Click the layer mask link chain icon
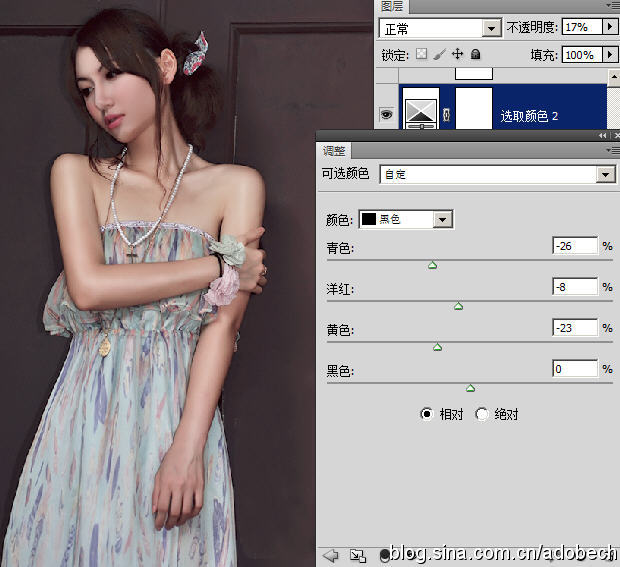The width and height of the screenshot is (620, 567). pyautogui.click(x=447, y=116)
